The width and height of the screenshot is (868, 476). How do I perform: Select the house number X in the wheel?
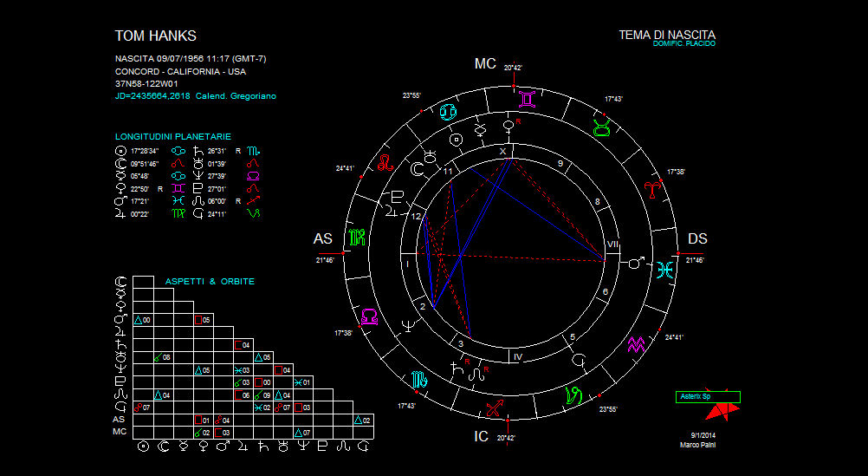pos(502,152)
